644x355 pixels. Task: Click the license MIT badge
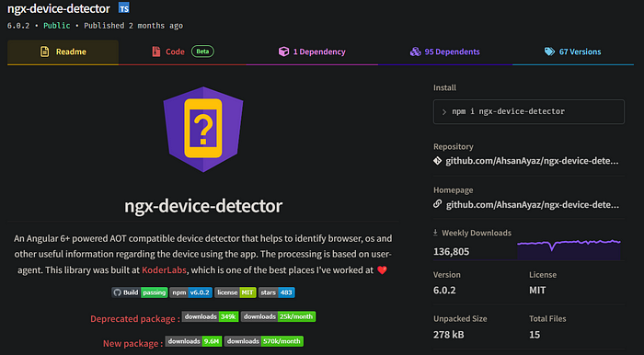click(236, 292)
